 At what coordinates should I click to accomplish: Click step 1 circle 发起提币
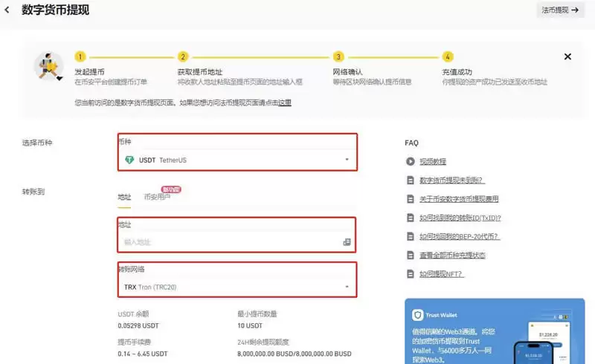tap(80, 57)
